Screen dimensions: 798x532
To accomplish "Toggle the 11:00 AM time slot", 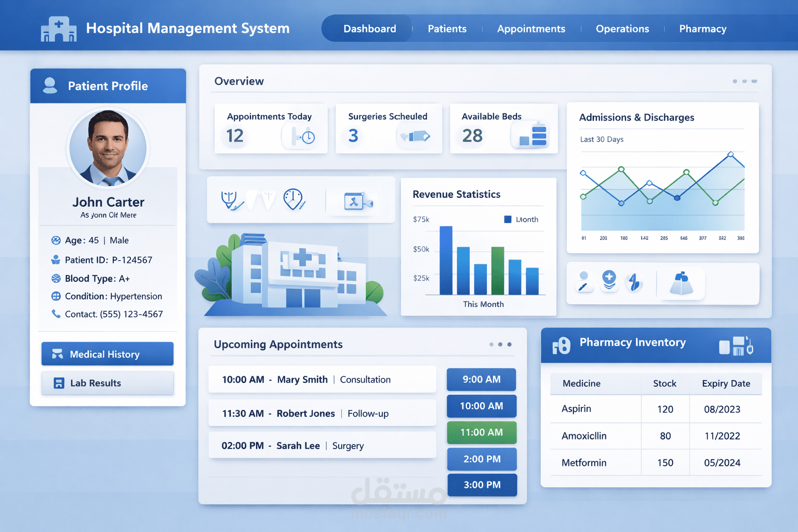I will 482,432.
